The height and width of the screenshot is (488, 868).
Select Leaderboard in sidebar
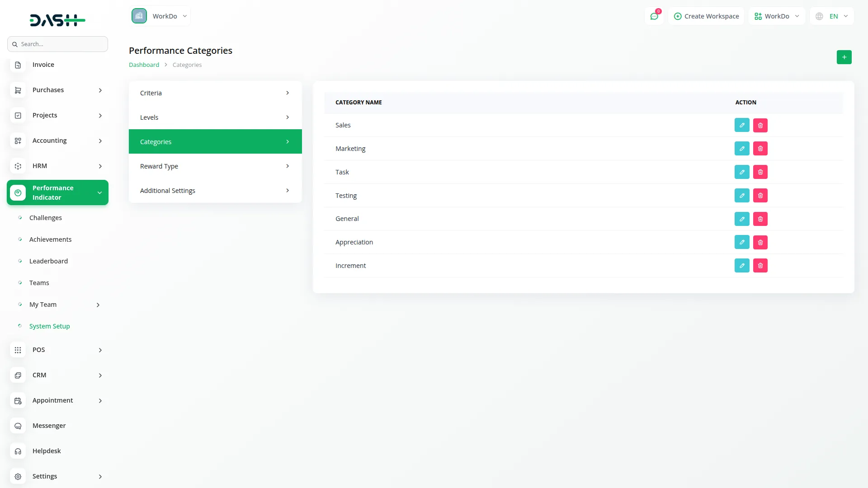[48, 261]
